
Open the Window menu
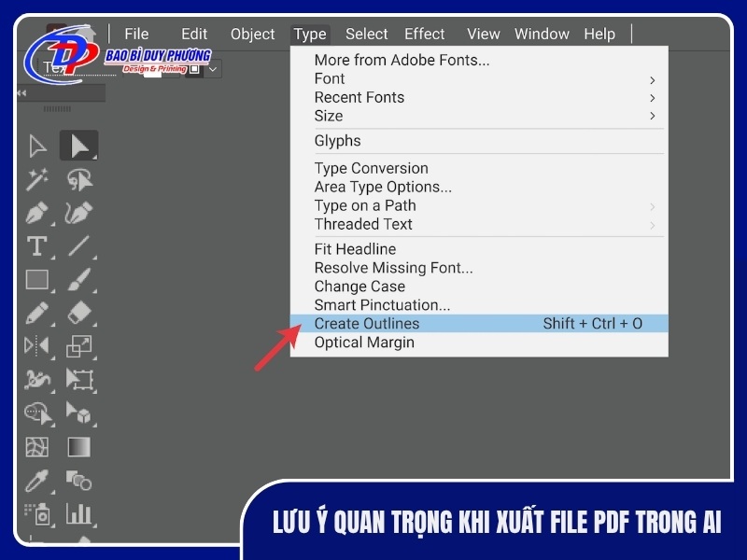[542, 34]
